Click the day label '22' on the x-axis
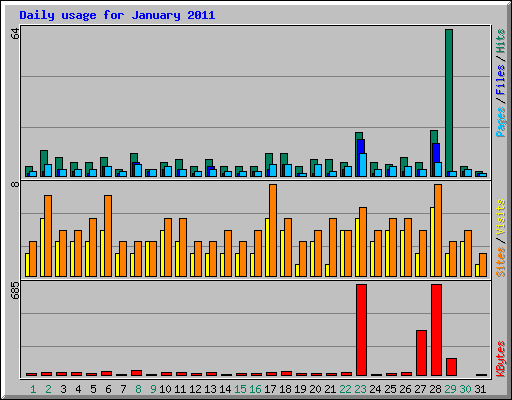This screenshot has width=512, height=400. (x=345, y=389)
